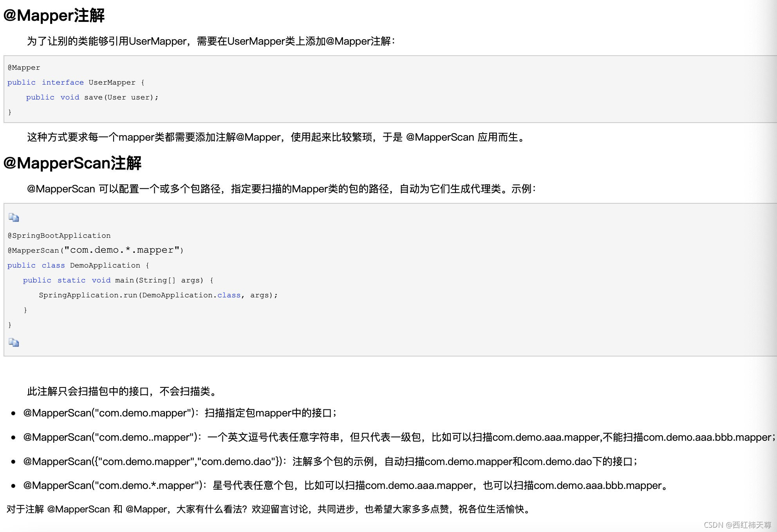
Task: Click 'public static void main(String[] args) {' line
Action: click(118, 280)
